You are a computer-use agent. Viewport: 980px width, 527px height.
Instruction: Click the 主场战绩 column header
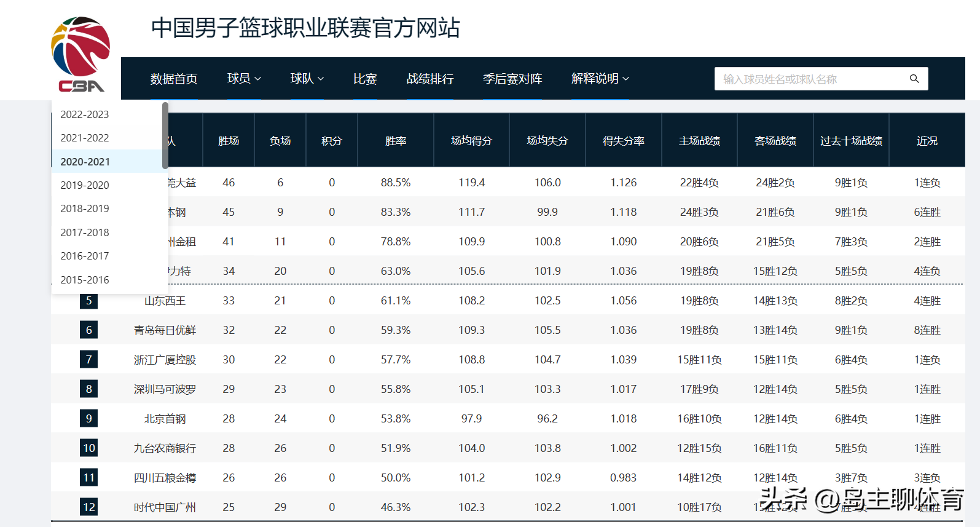coord(699,141)
